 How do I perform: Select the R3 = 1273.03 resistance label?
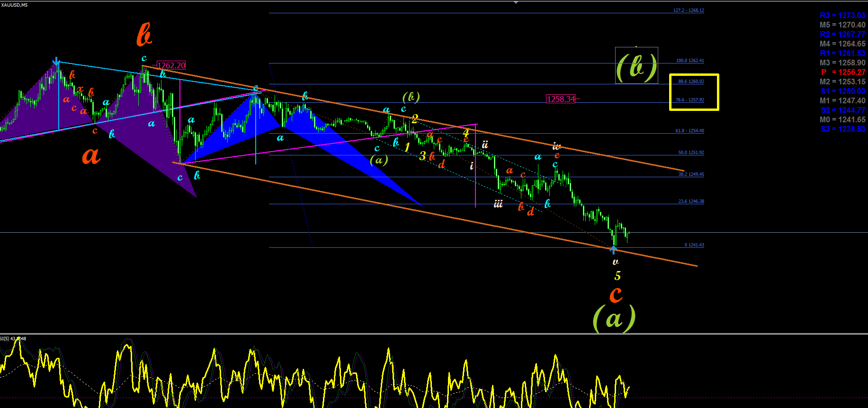(x=843, y=15)
